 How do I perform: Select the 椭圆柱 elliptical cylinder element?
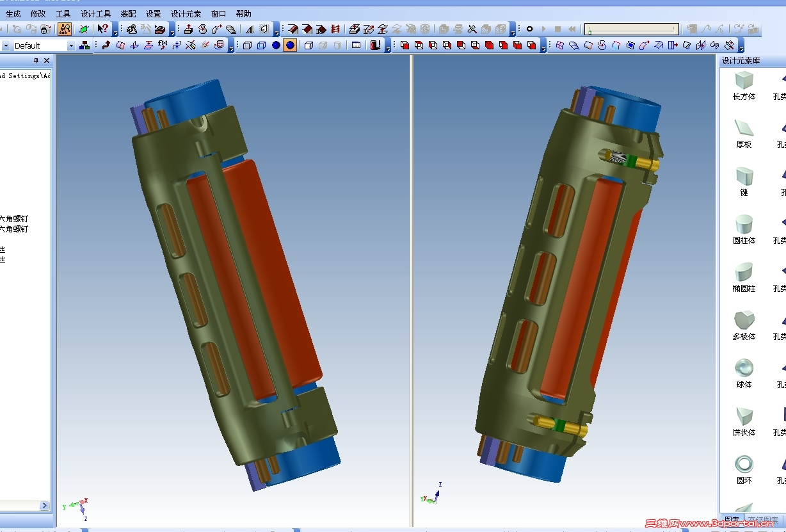click(744, 278)
